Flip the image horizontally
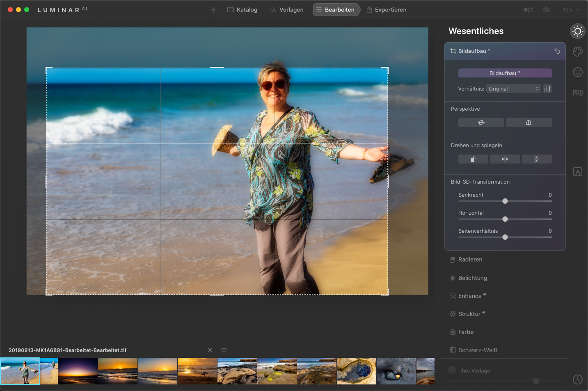The image size is (588, 391). pyautogui.click(x=505, y=159)
